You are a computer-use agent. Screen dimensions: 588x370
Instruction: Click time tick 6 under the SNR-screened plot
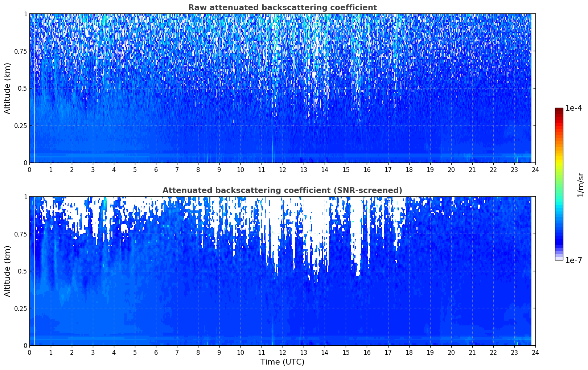coord(156,352)
